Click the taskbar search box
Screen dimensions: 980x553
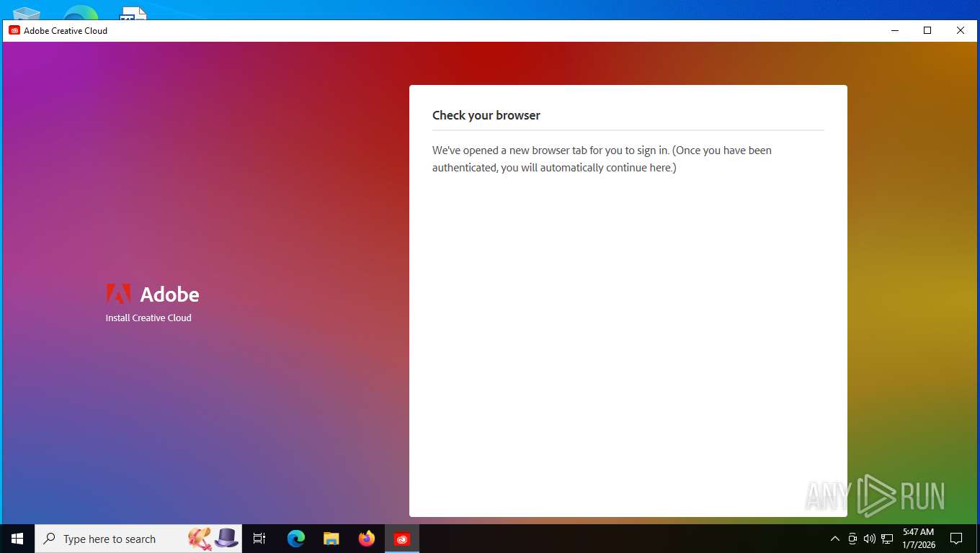[x=138, y=539]
